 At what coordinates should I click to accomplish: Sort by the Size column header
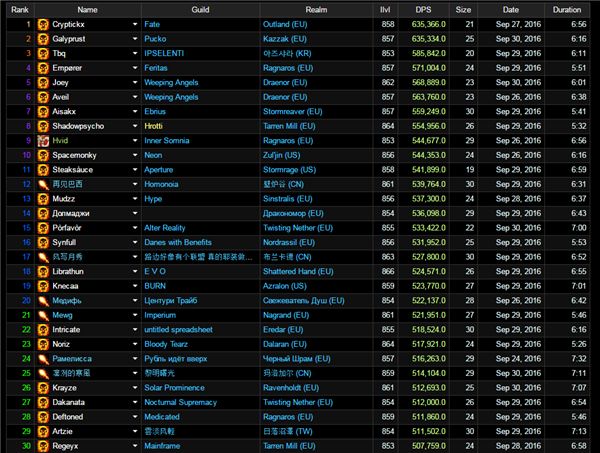point(463,10)
